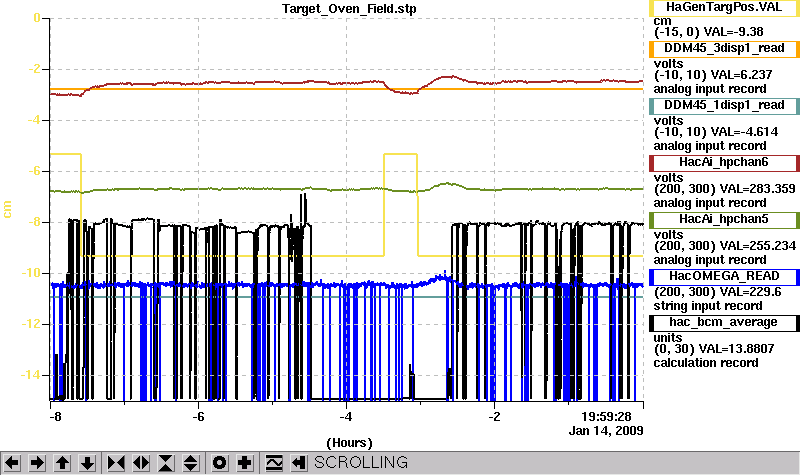Select DDM45_1disp1_read teal legend entry
The height and width of the screenshot is (475, 800).
pyautogui.click(x=724, y=105)
